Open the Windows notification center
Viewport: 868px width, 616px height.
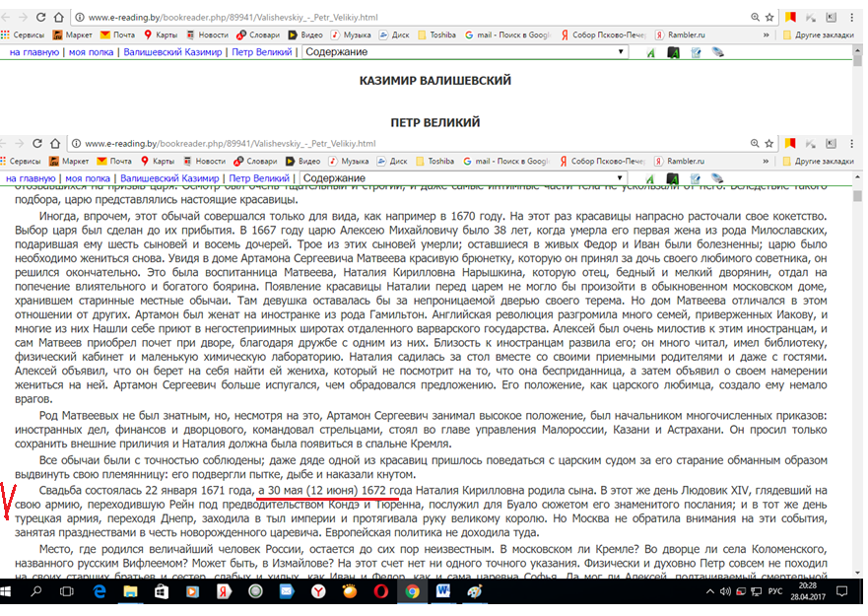842,591
